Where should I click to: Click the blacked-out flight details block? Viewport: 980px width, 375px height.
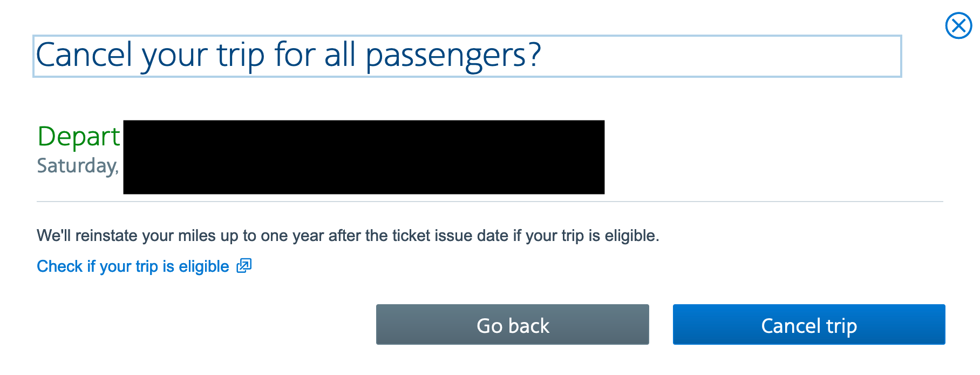tap(364, 157)
